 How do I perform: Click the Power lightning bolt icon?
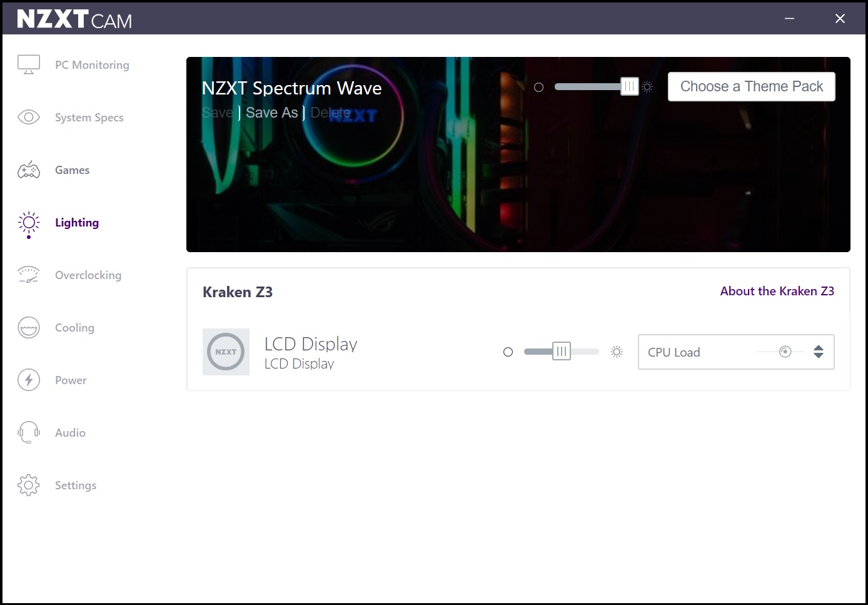29,380
